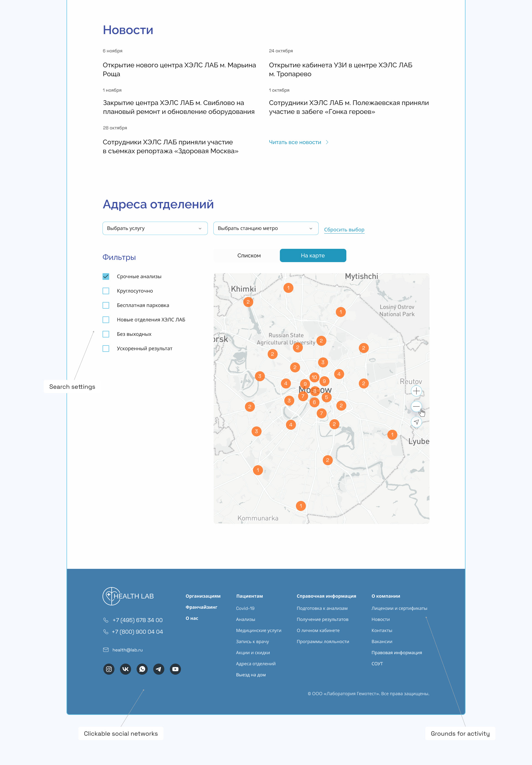Select the На карте tab
This screenshot has width=532, height=765.
(313, 255)
